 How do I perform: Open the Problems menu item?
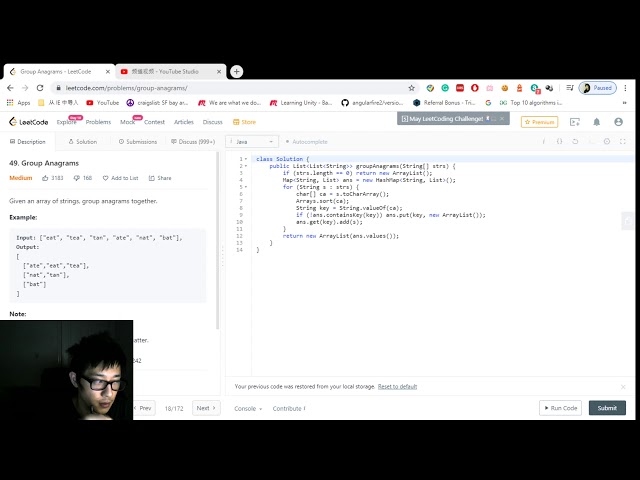(x=98, y=122)
